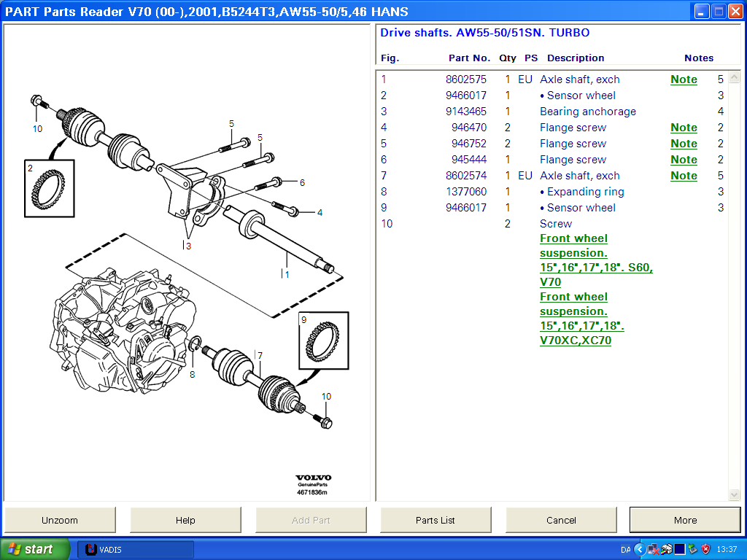Screen dimensions: 747x560
Task: Follow Front wheel suspension V70XC,XC70 link
Action: [x=581, y=318]
